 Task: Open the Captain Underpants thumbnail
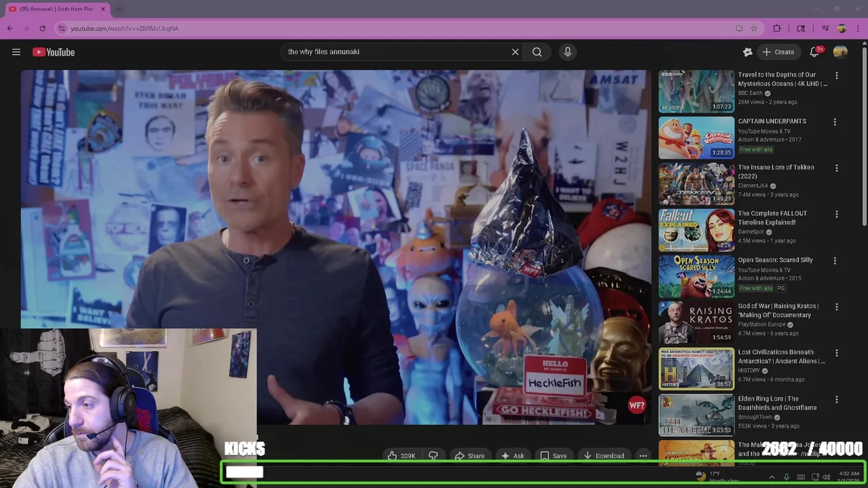tap(696, 138)
